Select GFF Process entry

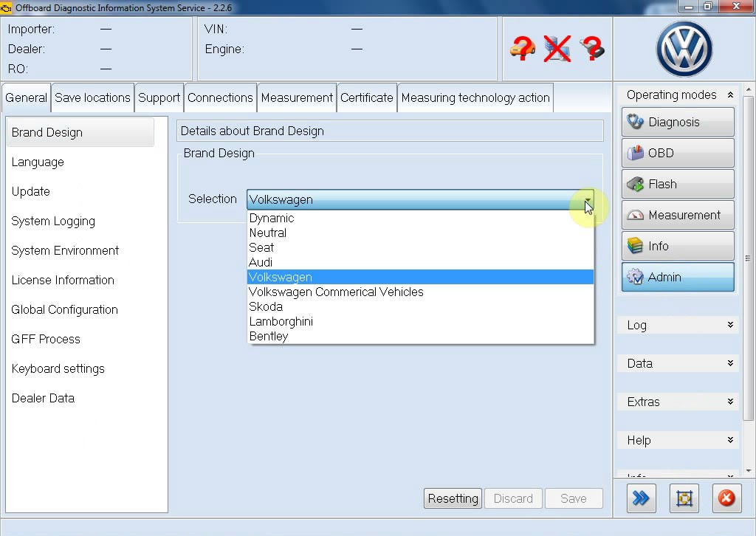coord(46,339)
